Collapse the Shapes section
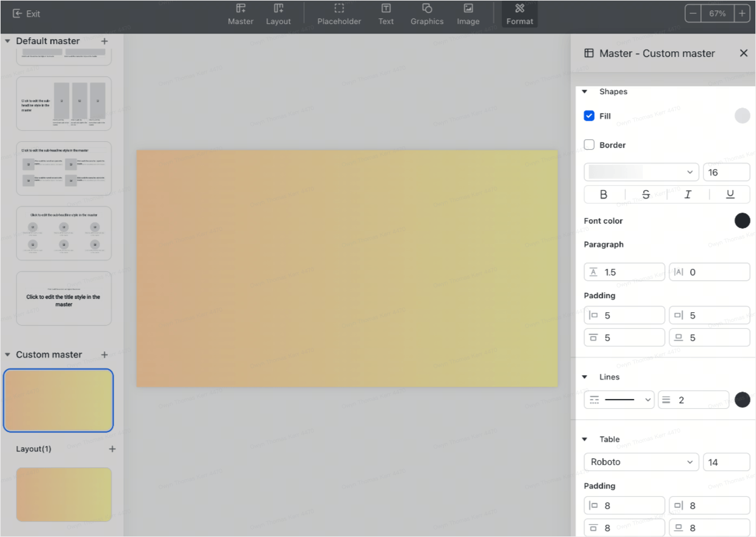 click(584, 92)
